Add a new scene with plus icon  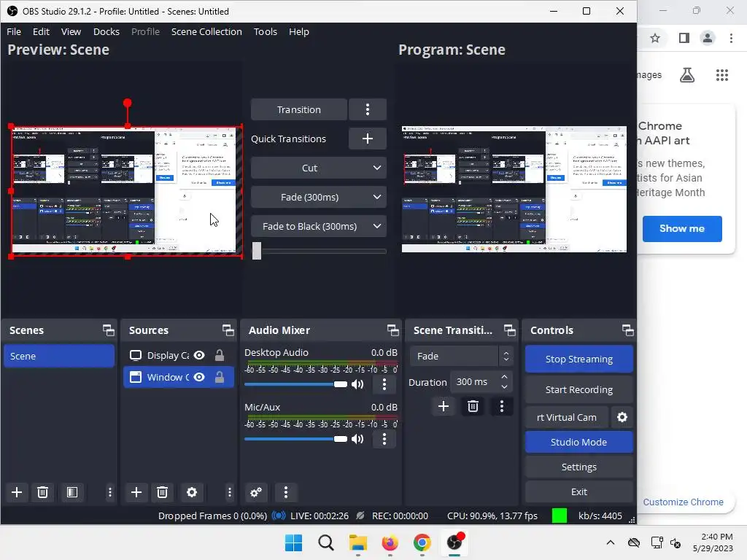click(17, 492)
